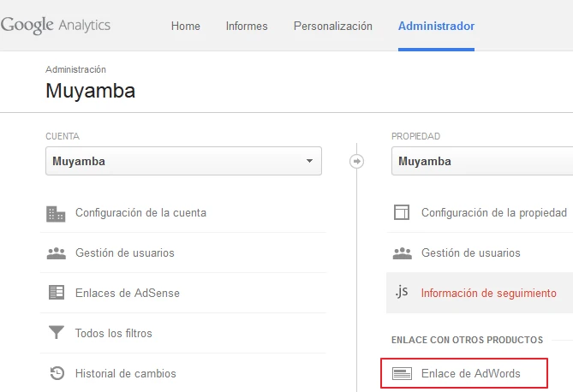This screenshot has height=392, width=573.
Task: Open Historial de cambios
Action: tap(125, 373)
